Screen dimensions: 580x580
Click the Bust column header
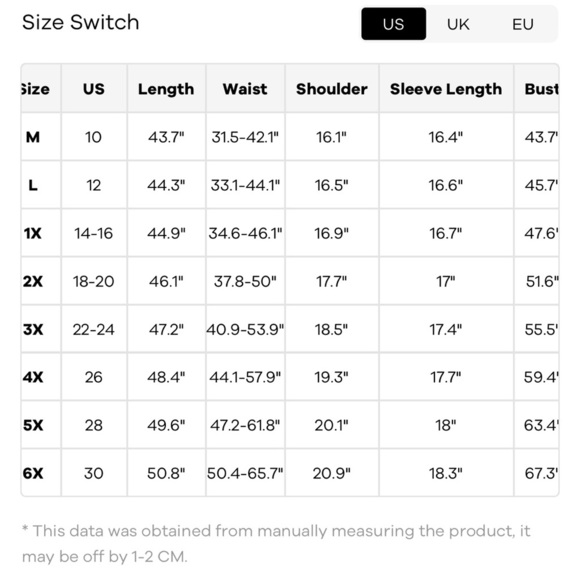(541, 89)
